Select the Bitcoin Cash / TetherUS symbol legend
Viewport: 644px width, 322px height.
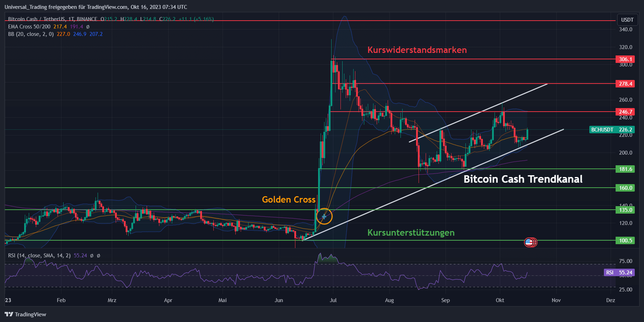click(53, 19)
